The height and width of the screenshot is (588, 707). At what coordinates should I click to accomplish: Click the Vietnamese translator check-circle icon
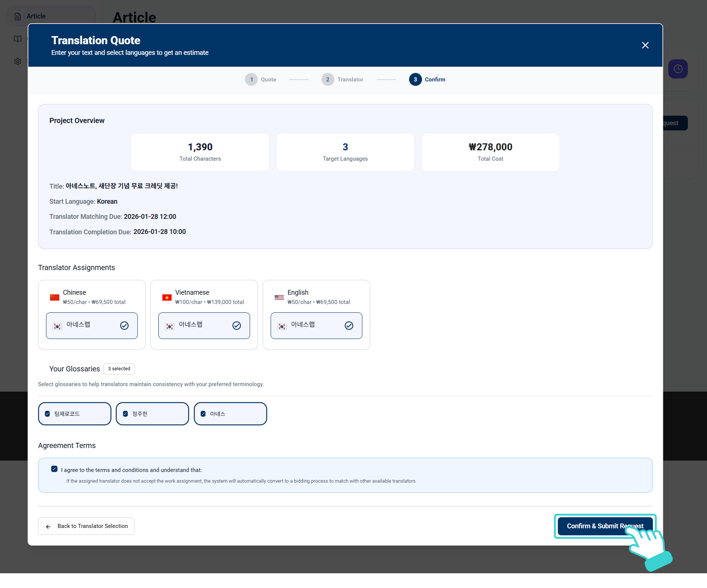237,326
